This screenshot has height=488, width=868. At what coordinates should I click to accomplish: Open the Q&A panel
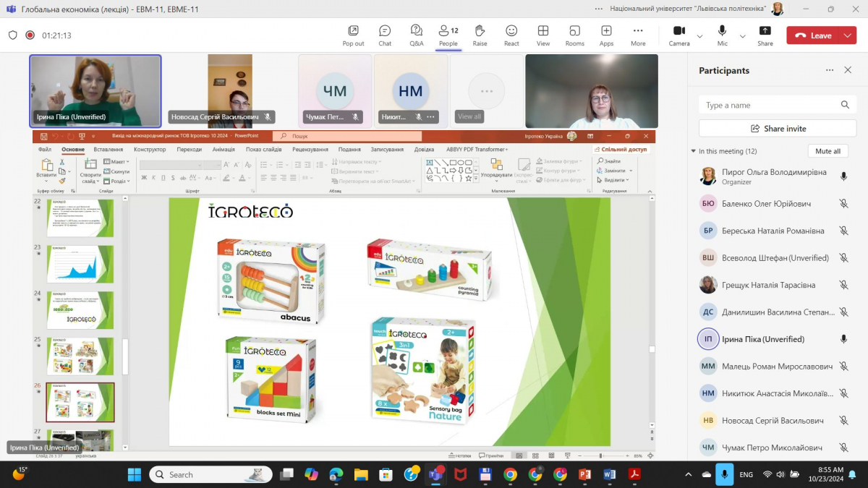coord(417,35)
